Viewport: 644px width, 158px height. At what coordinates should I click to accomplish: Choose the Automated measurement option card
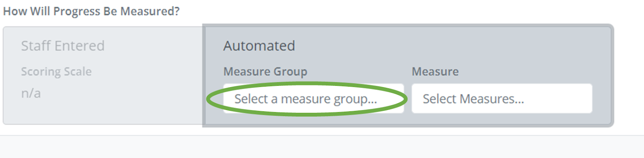(408, 76)
